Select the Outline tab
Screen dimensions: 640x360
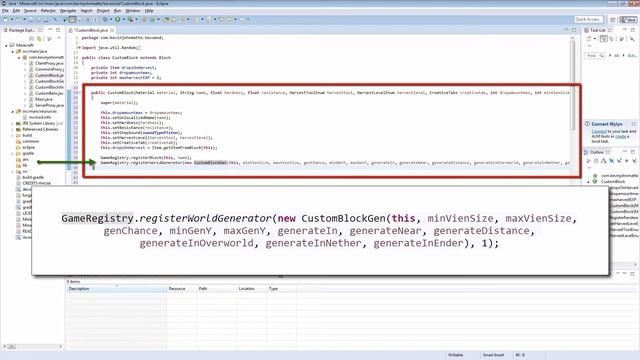597,152
